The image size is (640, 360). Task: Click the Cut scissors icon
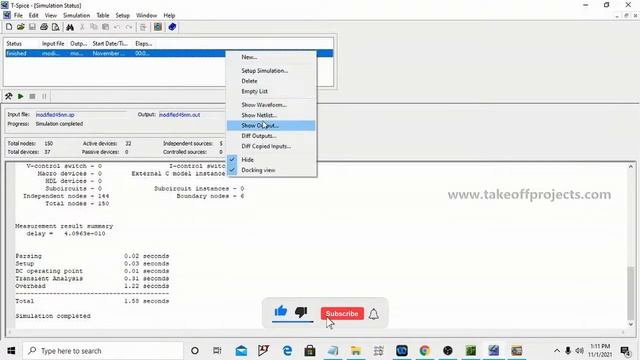[x=82, y=27]
